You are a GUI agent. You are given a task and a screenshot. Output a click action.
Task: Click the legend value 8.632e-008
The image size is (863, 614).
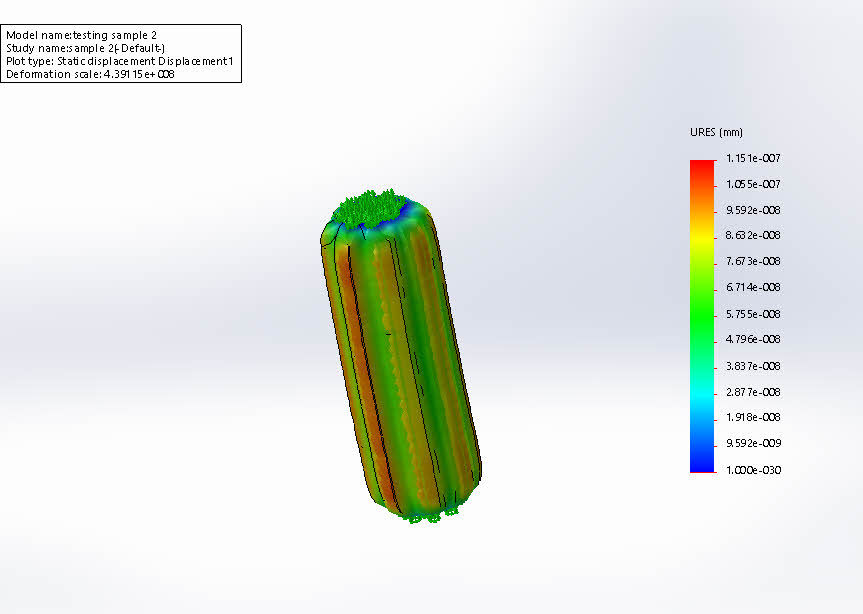753,235
